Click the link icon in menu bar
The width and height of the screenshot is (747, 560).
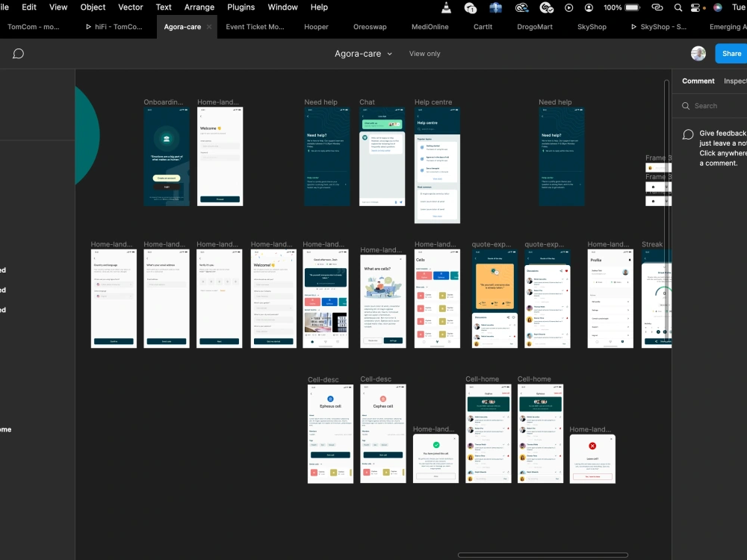pos(657,7)
